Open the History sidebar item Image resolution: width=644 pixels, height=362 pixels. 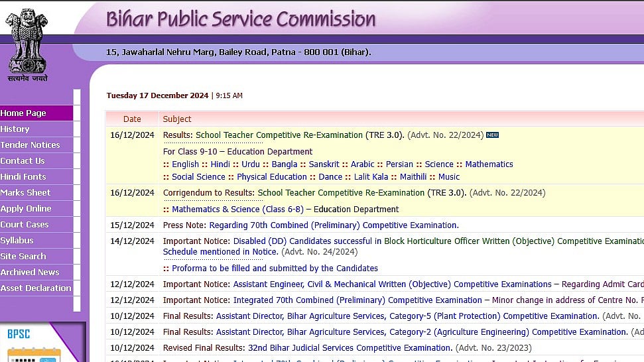pos(15,129)
